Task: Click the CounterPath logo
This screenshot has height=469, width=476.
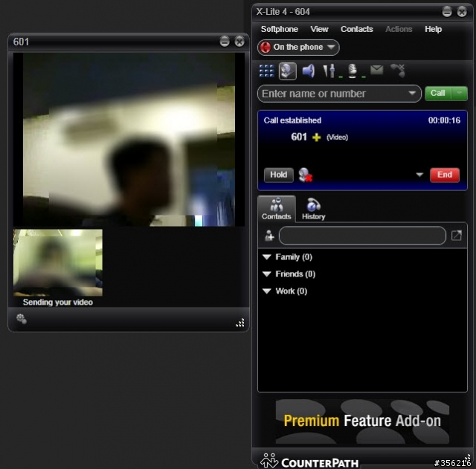Action: click(x=309, y=462)
